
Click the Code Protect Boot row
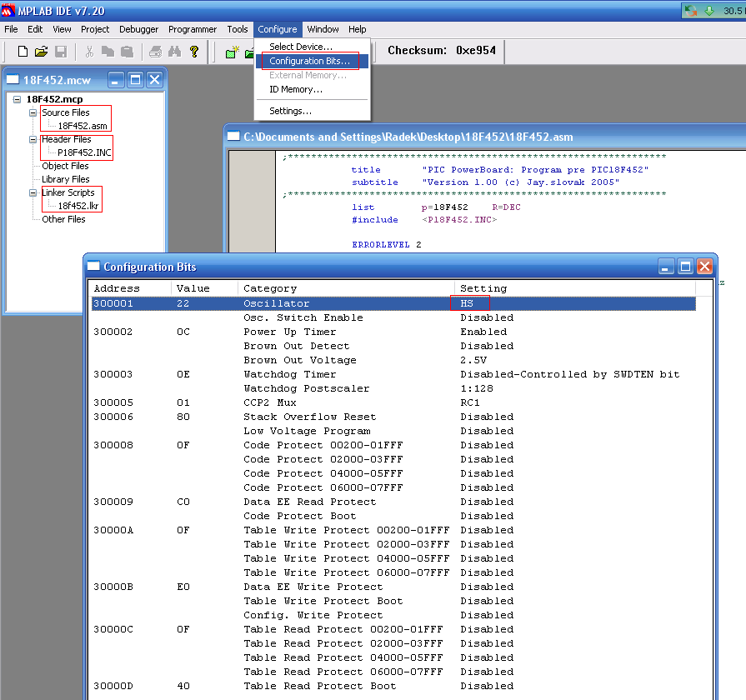393,517
